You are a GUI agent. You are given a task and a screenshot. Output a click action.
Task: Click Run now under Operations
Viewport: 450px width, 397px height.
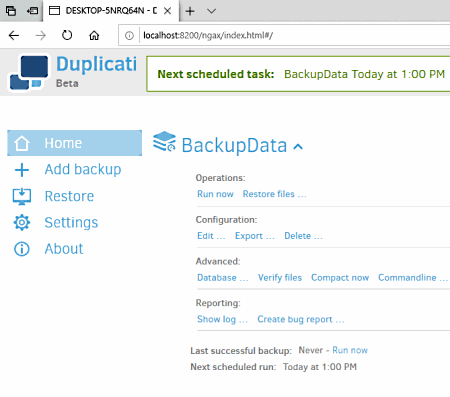coord(215,194)
